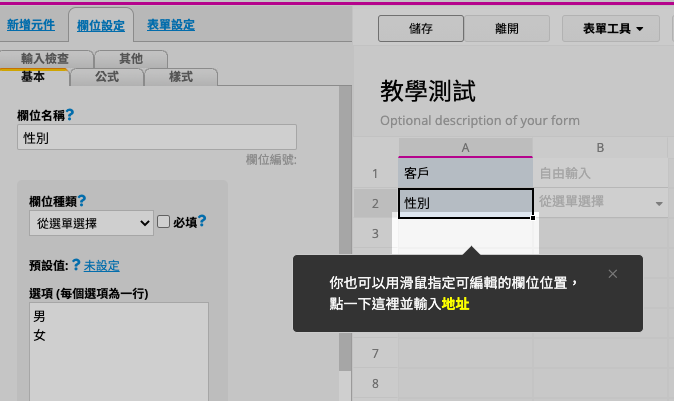This screenshot has height=401, width=674.
Task: Click the Optional description of your form text
Action: (480, 120)
